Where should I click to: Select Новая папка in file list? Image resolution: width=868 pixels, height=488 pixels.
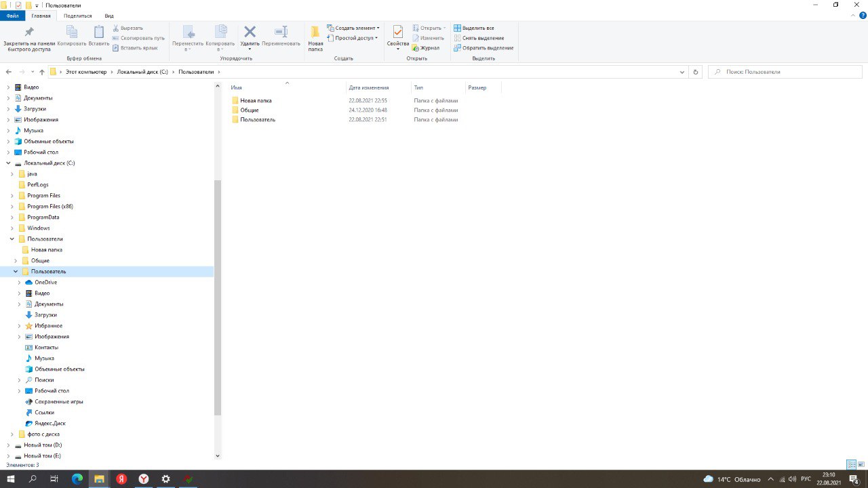pos(256,100)
